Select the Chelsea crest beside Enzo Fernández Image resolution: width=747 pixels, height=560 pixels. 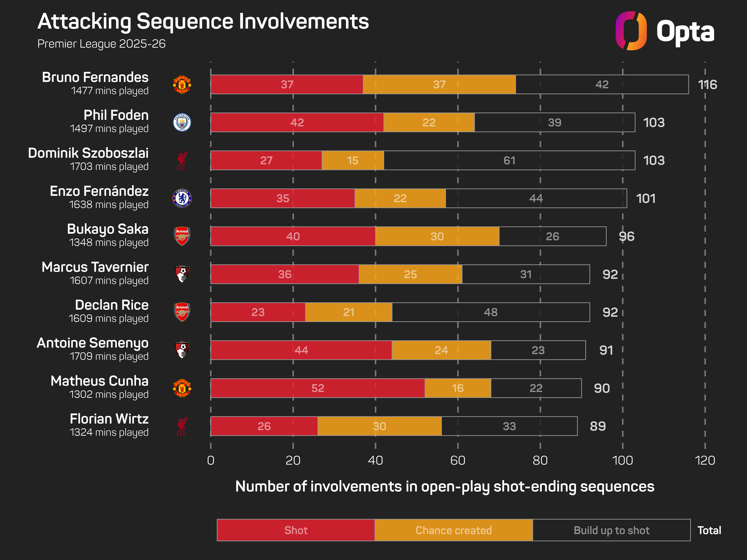(x=182, y=198)
